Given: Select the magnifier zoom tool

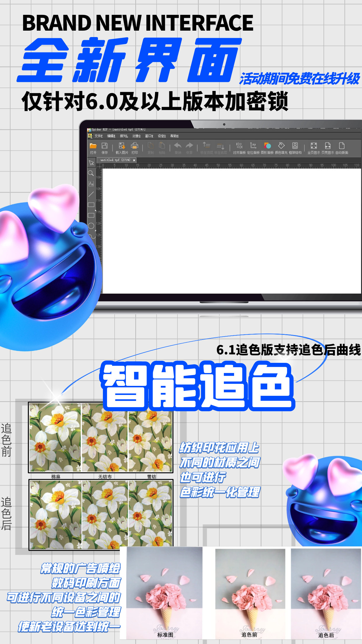Looking at the screenshot, I should 91,173.
